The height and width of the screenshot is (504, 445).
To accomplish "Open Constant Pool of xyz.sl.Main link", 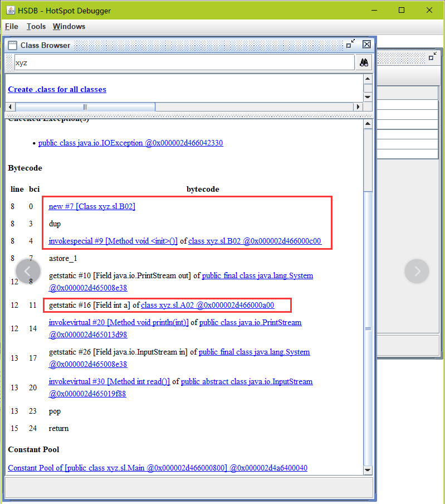I will pos(157,468).
